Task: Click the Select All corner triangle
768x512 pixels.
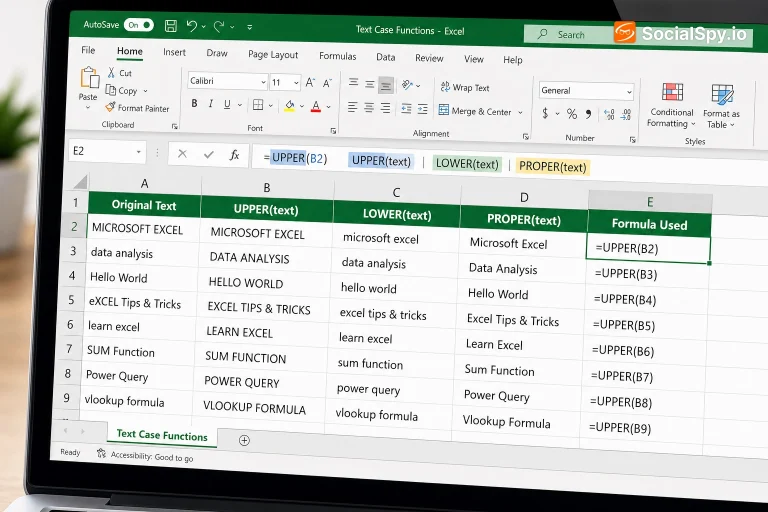Action: point(80,182)
